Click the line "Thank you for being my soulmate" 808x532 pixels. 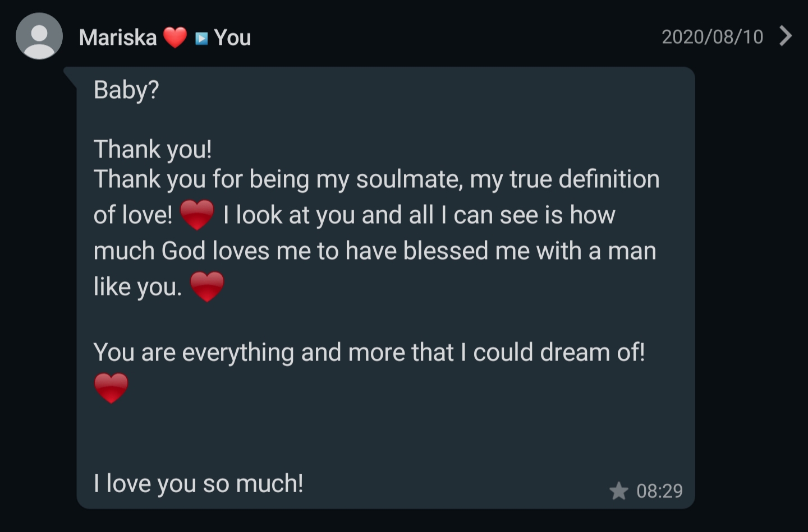pyautogui.click(x=376, y=179)
